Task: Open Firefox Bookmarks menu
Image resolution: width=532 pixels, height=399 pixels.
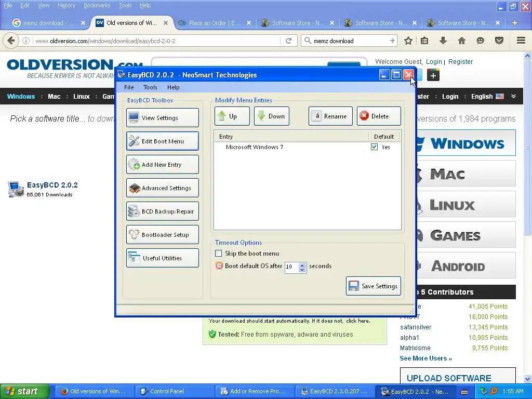Action: 97,5
